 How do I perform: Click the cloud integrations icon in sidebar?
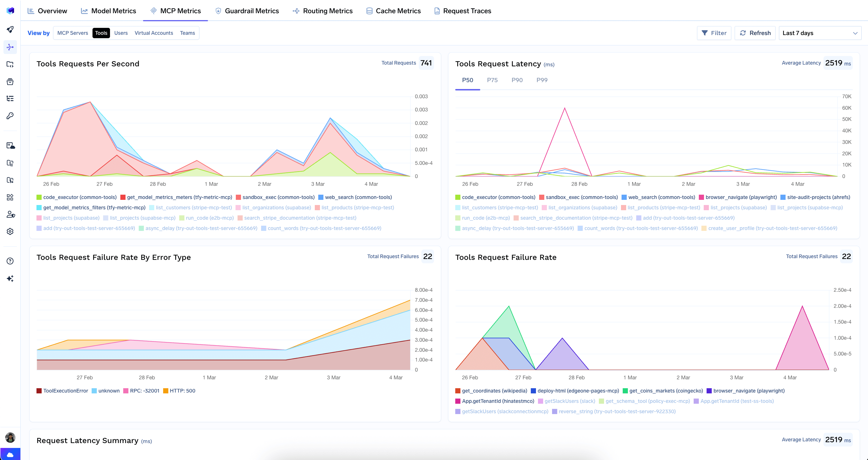(x=10, y=146)
